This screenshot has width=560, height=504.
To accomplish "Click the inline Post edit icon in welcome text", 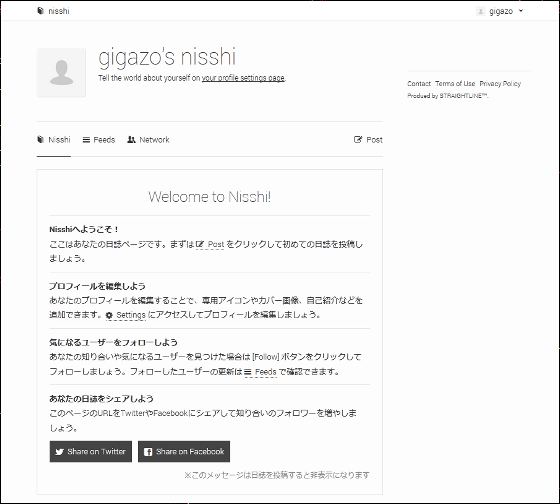I will pos(200,244).
